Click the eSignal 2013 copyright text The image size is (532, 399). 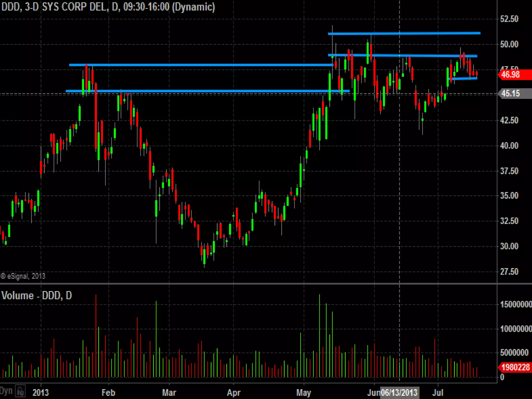pyautogui.click(x=23, y=276)
